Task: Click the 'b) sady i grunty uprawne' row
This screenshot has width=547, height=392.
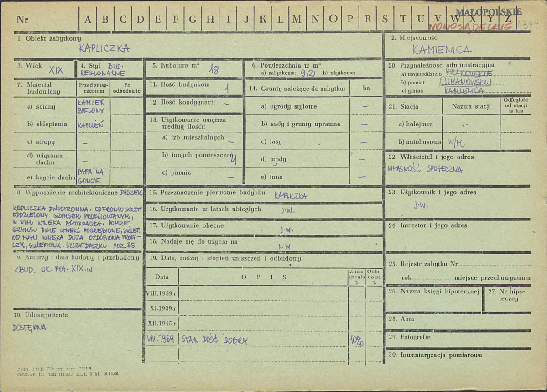Action: [301, 124]
